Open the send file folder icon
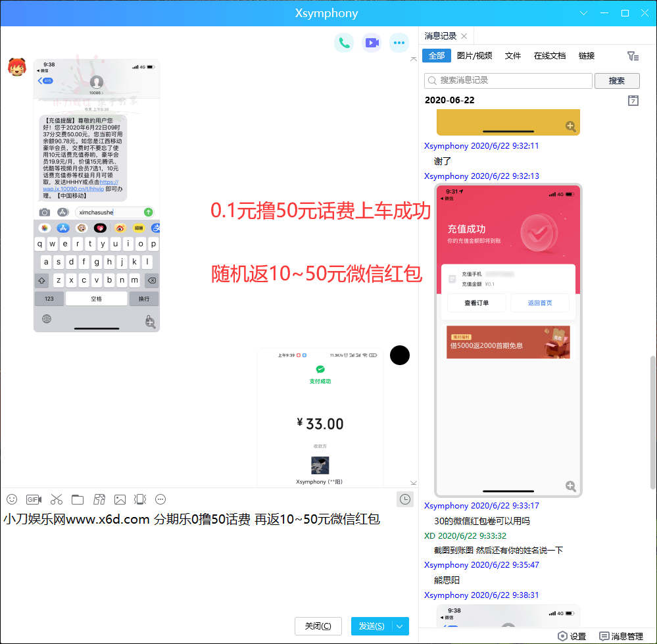Viewport: 657px width, 644px height. point(78,499)
